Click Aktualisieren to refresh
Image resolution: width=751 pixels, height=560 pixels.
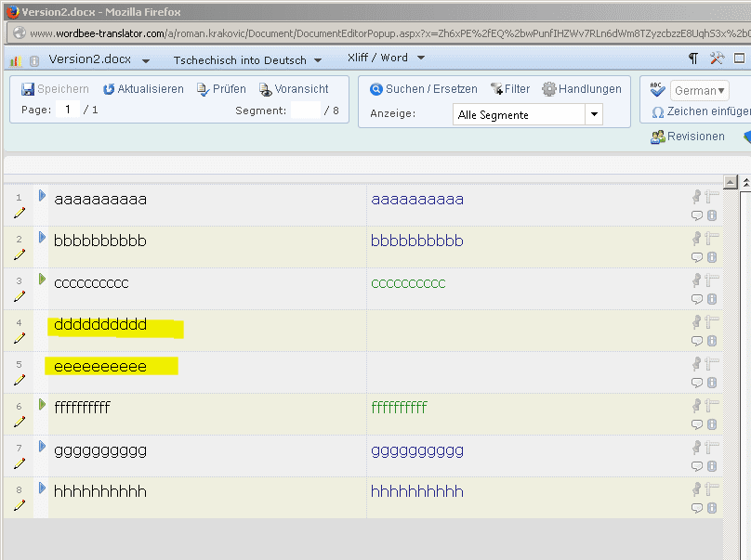pyautogui.click(x=143, y=89)
